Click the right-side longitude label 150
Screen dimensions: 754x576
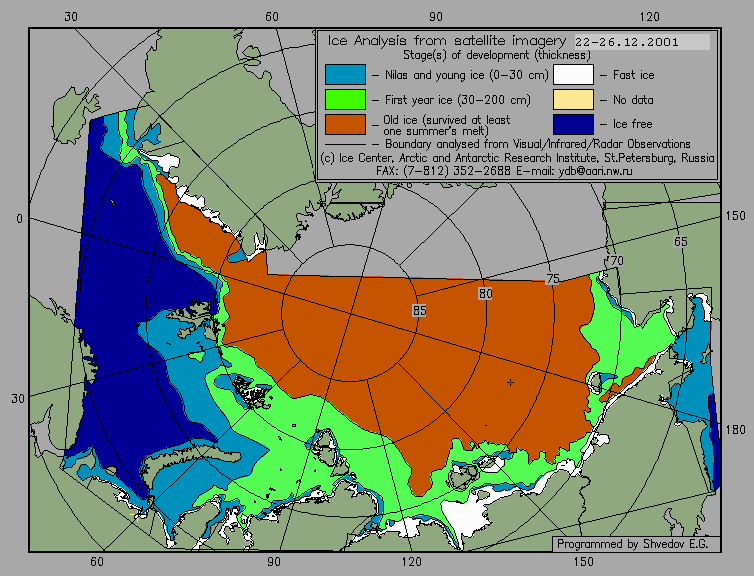(736, 216)
